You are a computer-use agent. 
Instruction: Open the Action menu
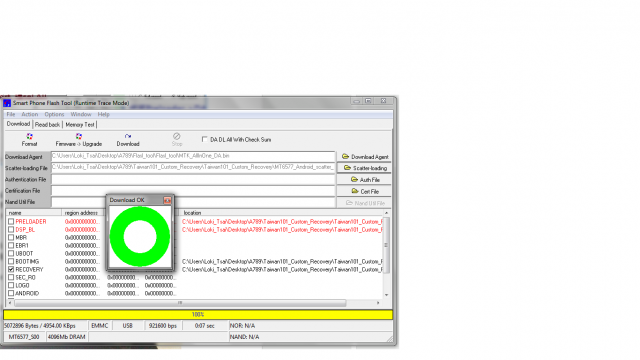click(x=29, y=114)
